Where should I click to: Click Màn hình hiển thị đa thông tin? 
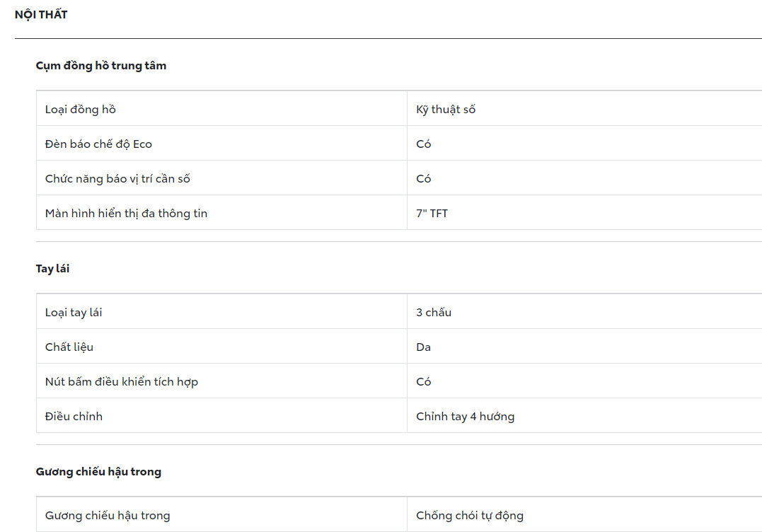coord(126,214)
